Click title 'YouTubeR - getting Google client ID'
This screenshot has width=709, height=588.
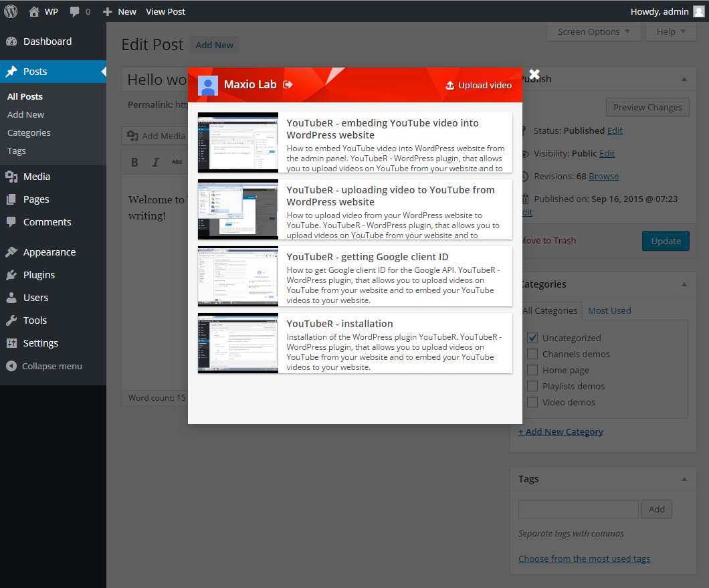click(x=368, y=257)
